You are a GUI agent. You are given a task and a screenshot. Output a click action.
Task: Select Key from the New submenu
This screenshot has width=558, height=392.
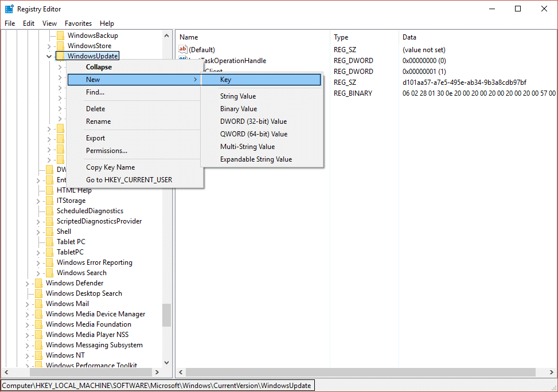pyautogui.click(x=225, y=79)
